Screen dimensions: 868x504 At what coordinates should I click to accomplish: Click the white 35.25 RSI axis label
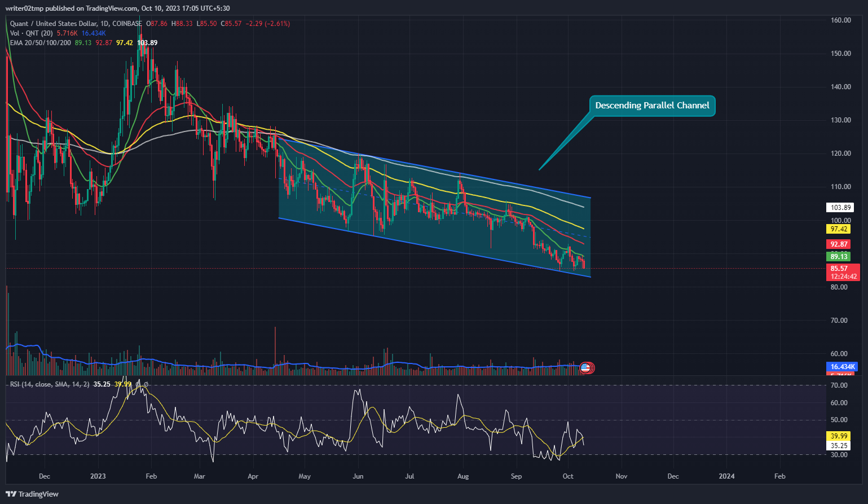point(839,446)
